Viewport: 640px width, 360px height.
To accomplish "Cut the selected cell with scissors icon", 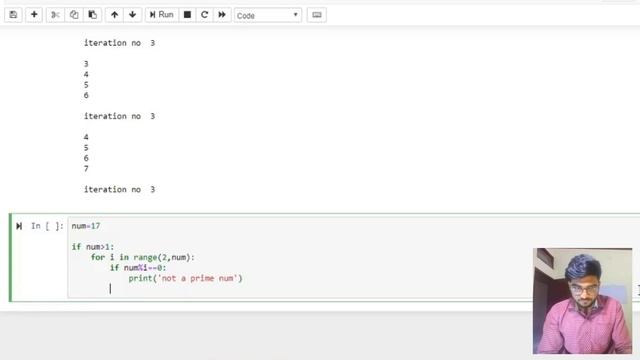I will (x=55, y=15).
